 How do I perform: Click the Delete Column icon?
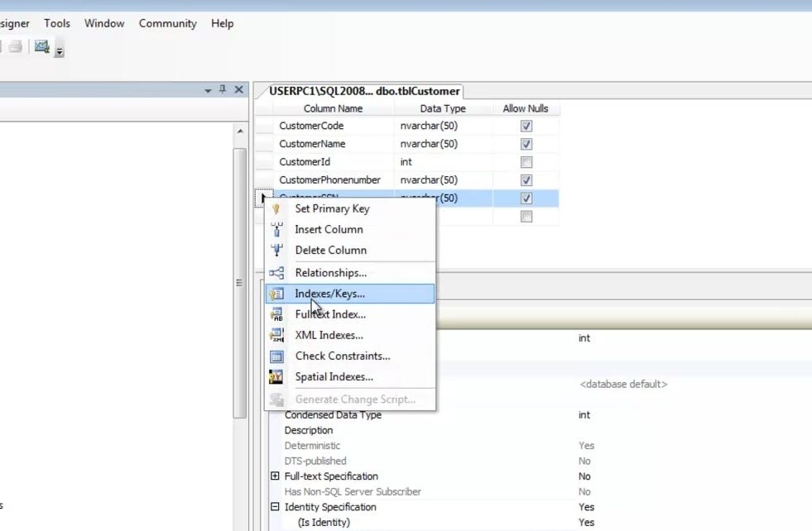[x=277, y=250]
